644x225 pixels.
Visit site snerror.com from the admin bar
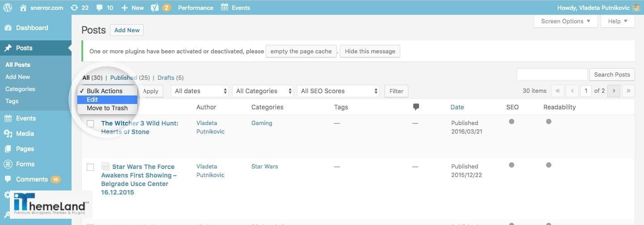42,8
